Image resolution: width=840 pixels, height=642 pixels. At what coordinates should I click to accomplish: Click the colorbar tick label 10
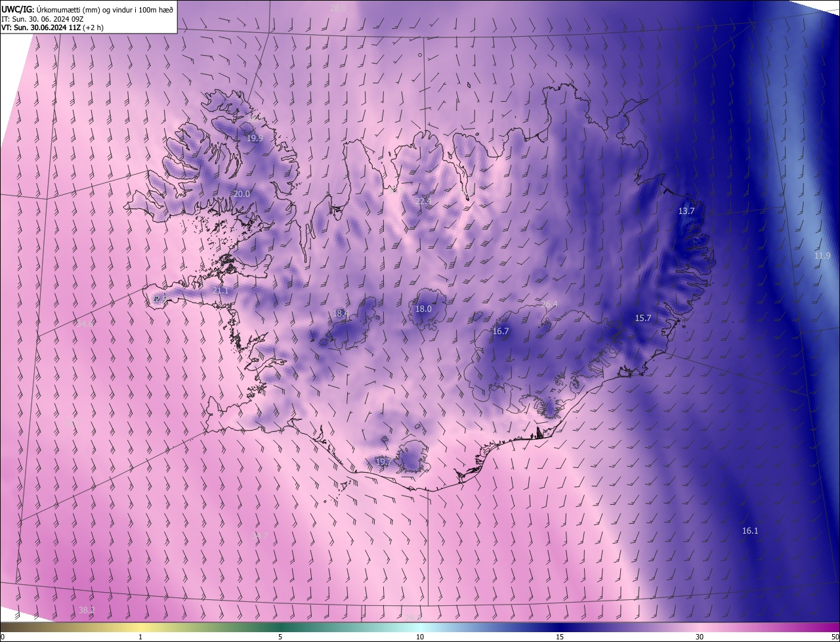click(420, 637)
